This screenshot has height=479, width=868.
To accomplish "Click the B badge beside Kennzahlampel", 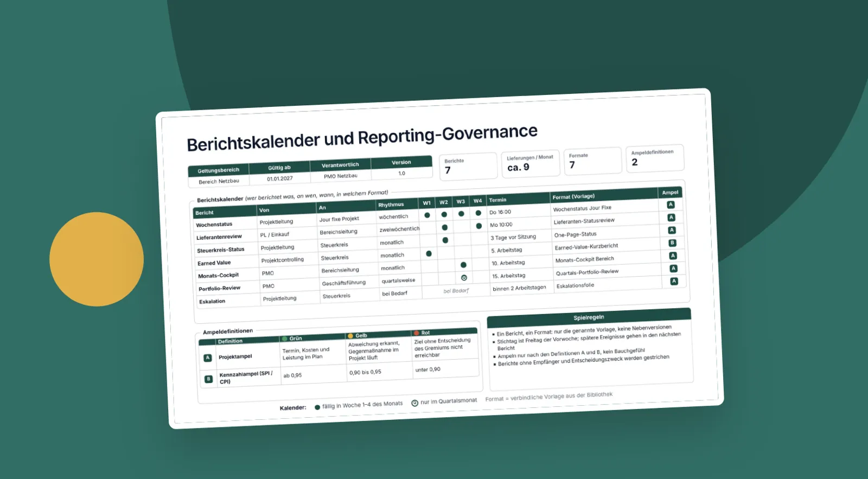I will coord(208,379).
